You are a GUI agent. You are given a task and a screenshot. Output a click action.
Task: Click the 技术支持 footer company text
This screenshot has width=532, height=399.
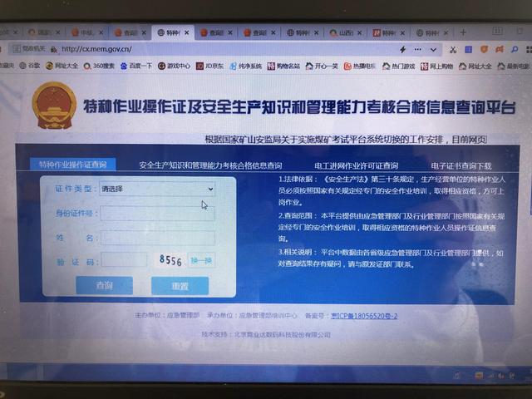(x=266, y=334)
